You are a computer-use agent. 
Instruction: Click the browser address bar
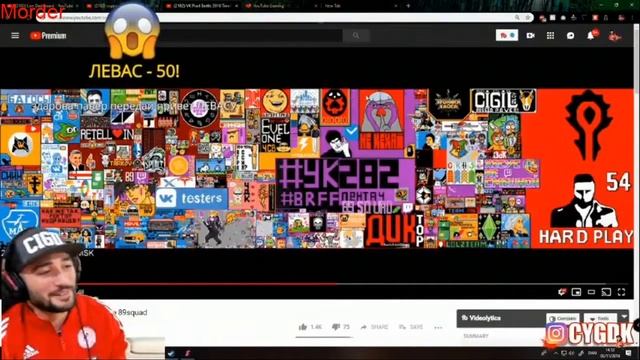[x=286, y=18]
